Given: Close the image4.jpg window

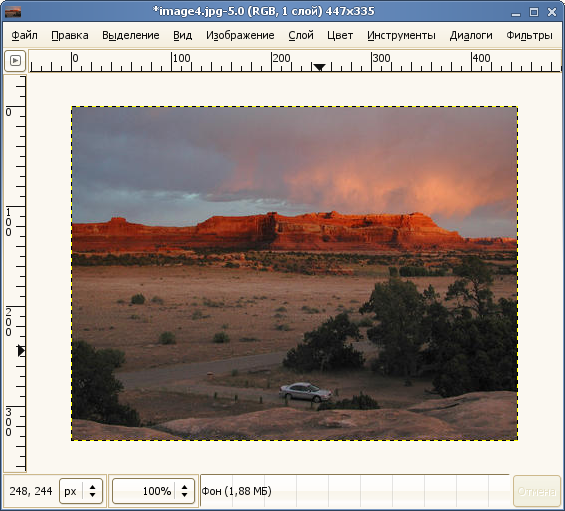Looking at the screenshot, I should point(552,12).
